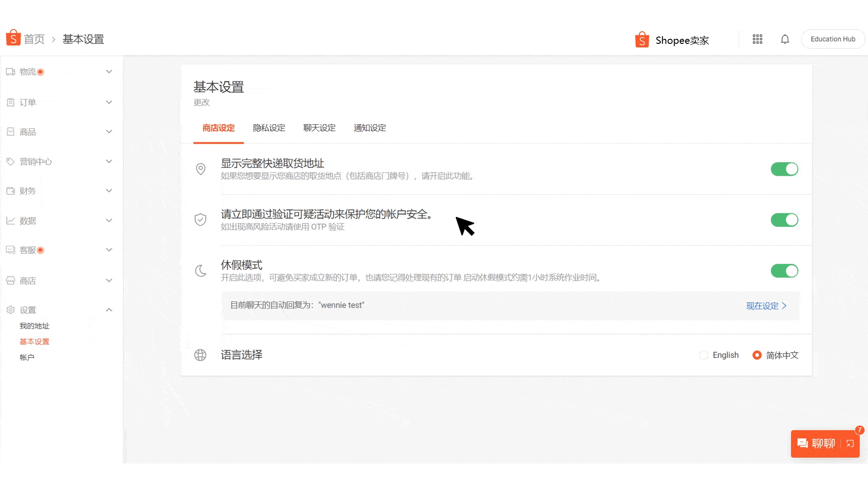Click the customer service sidebar icon
868x488 pixels.
[11, 250]
